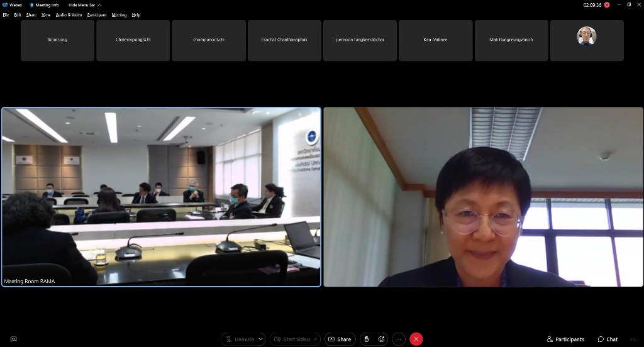Open closed captions icon at bottom left

(13, 339)
